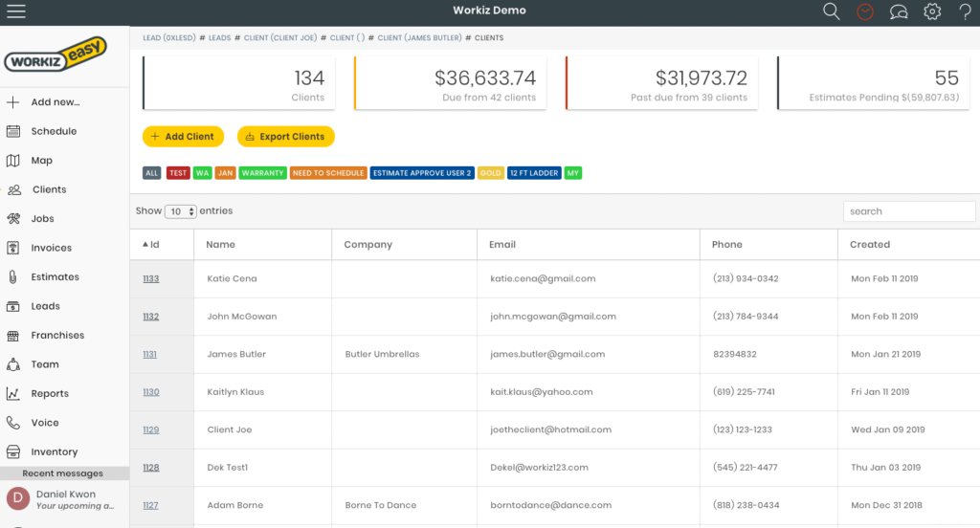Open the settings gear icon
Screen dimensions: 980x528
click(x=932, y=11)
